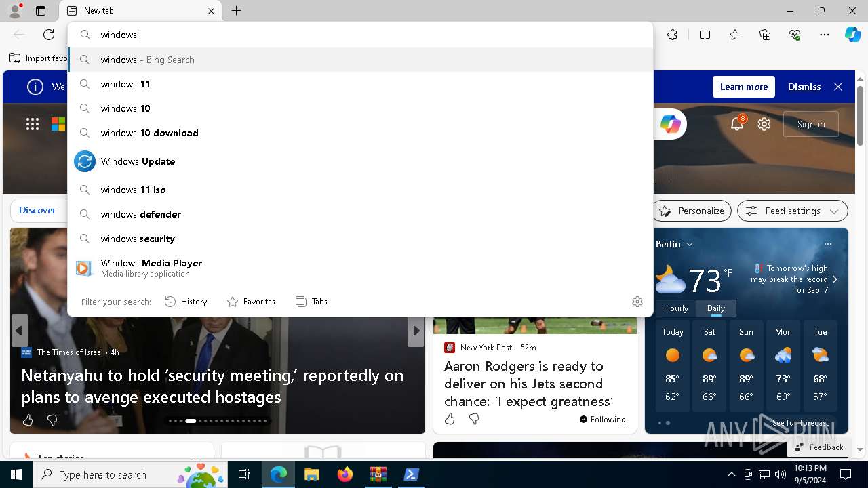The image size is (868, 488).
Task: Click in the address bar text field
Action: [x=361, y=35]
